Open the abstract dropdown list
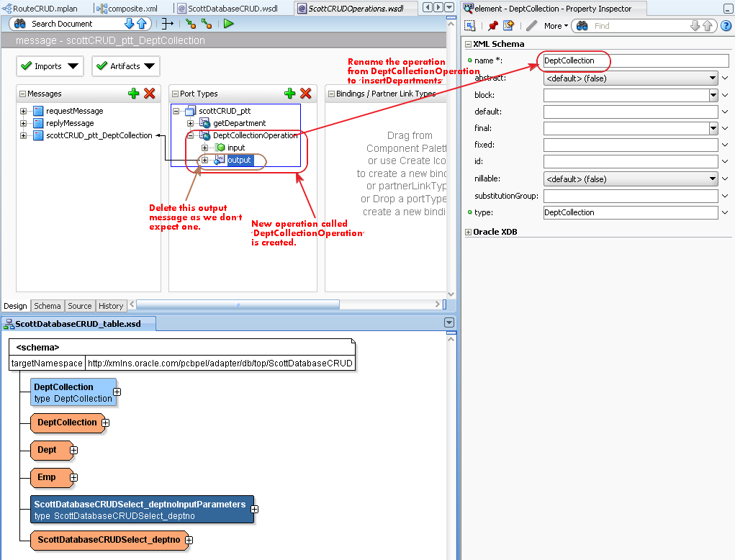This screenshot has height=560, width=735. [x=713, y=78]
